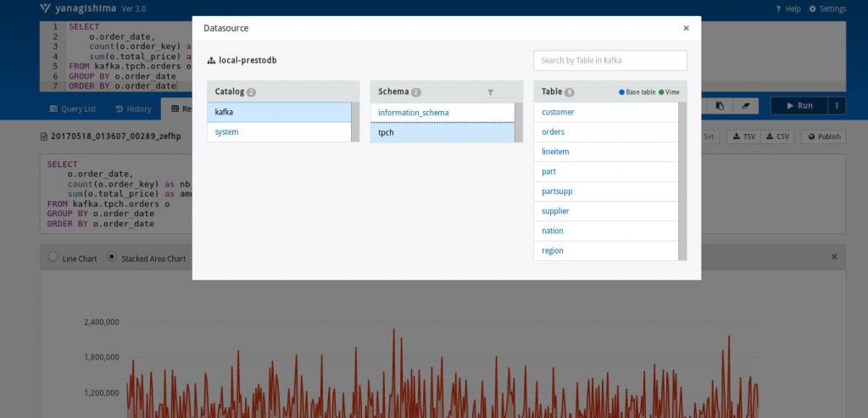Download the result as CSV
868x418 pixels.
click(777, 137)
